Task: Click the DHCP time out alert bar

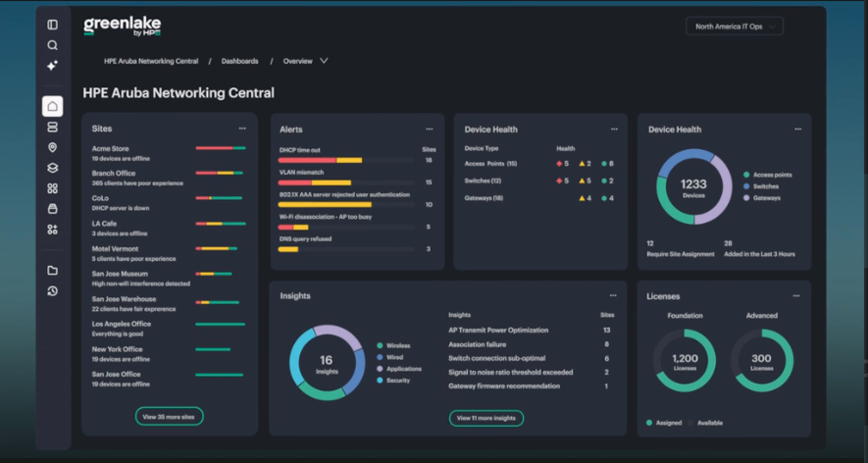Action: click(346, 160)
